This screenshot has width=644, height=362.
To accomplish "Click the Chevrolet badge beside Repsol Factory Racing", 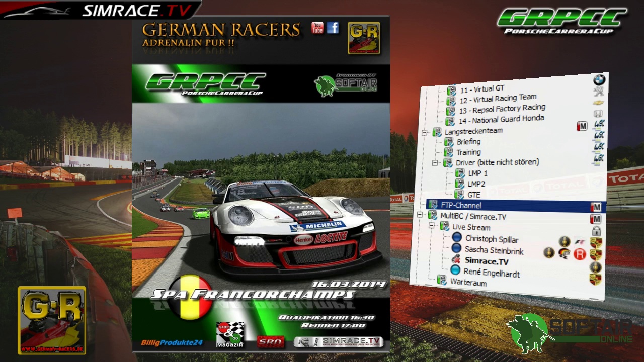I will pos(598,102).
